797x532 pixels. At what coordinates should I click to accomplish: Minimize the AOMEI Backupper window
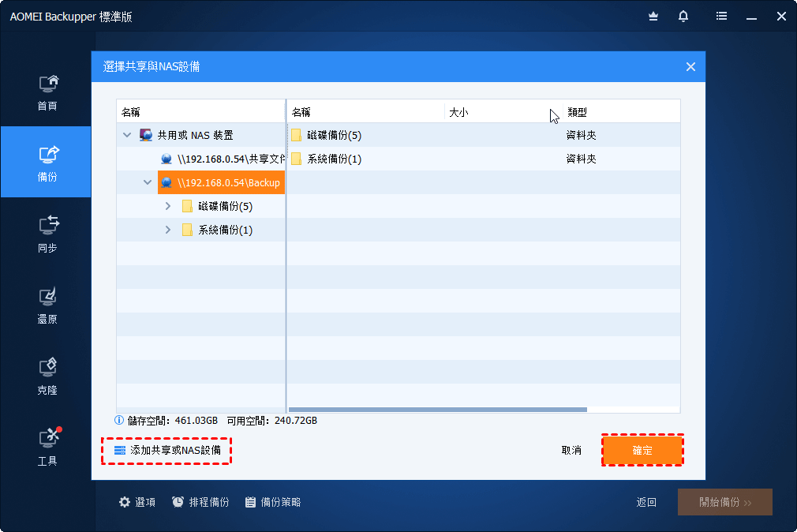751,17
